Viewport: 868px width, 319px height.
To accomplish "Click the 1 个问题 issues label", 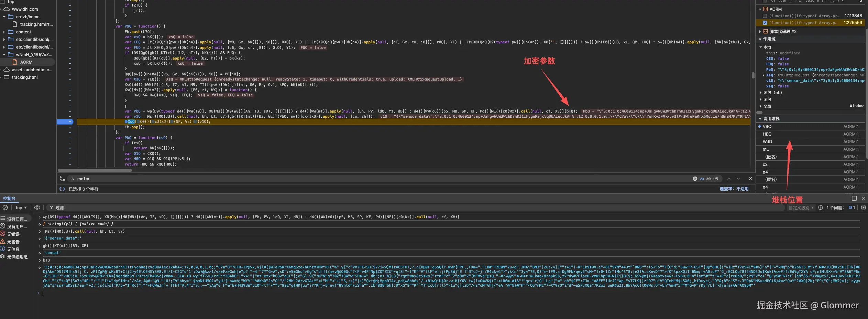I will 835,208.
